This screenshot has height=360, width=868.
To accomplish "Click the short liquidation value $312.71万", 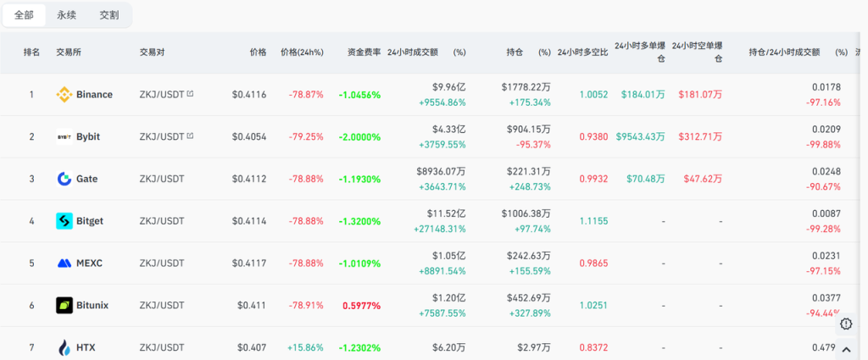I will (x=700, y=136).
